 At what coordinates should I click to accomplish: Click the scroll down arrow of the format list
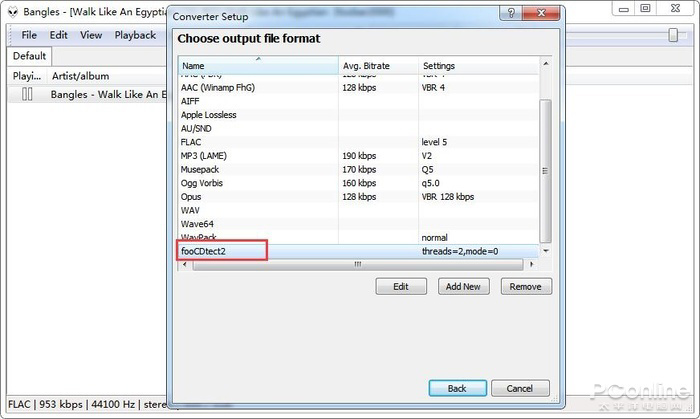[x=546, y=251]
